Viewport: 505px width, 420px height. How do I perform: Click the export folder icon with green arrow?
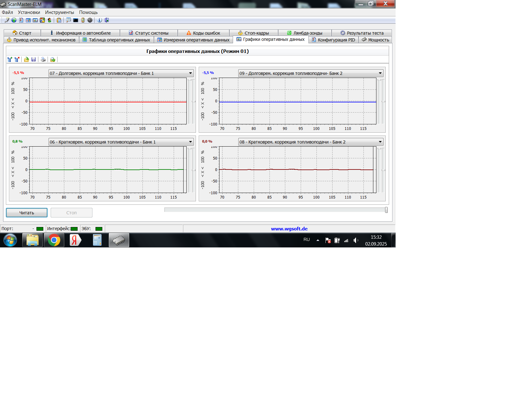point(53,59)
